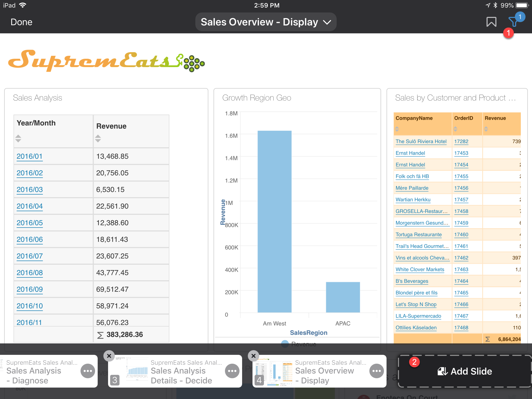Open the bookmark icon
The height and width of the screenshot is (399, 532).
[491, 22]
